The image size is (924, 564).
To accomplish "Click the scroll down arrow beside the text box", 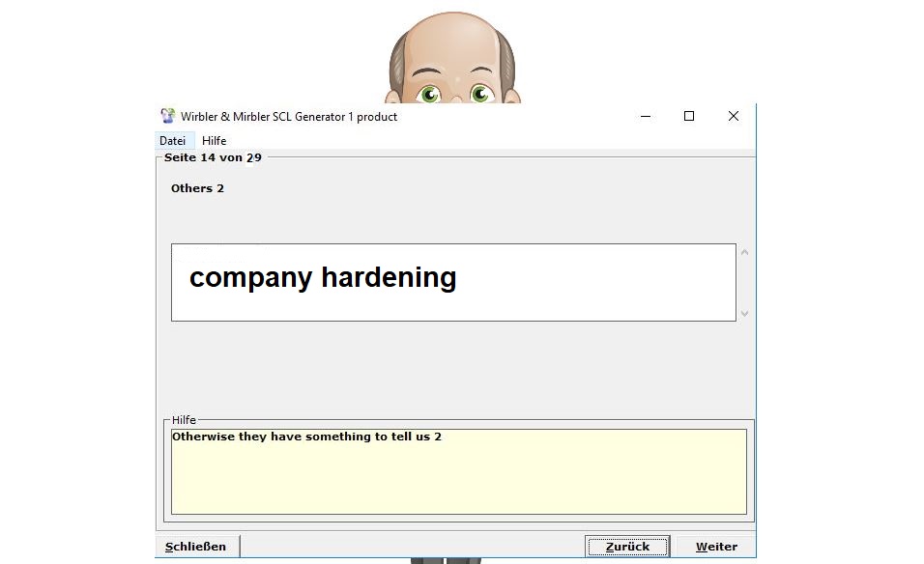I will [744, 313].
